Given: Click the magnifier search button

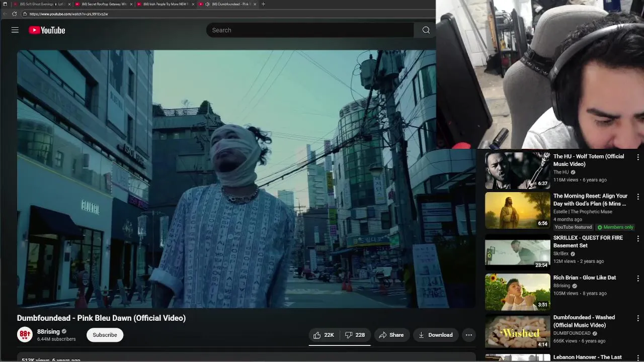Looking at the screenshot, I should click(426, 30).
